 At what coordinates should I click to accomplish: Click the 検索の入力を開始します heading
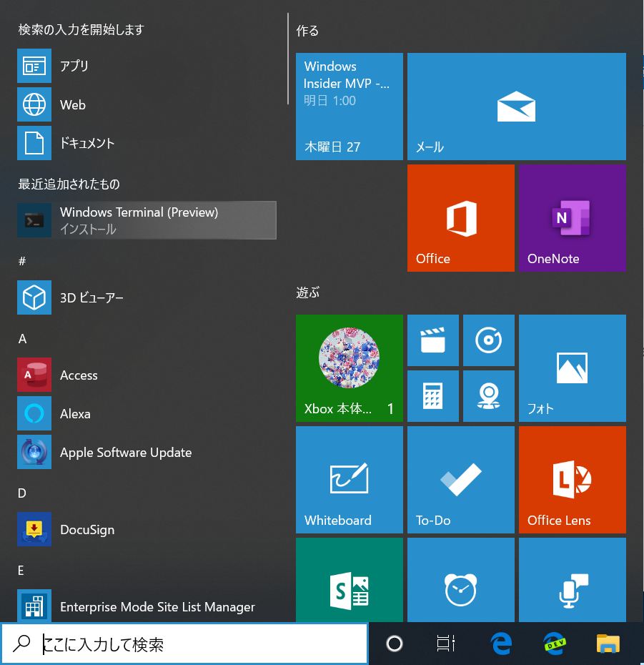[x=81, y=30]
